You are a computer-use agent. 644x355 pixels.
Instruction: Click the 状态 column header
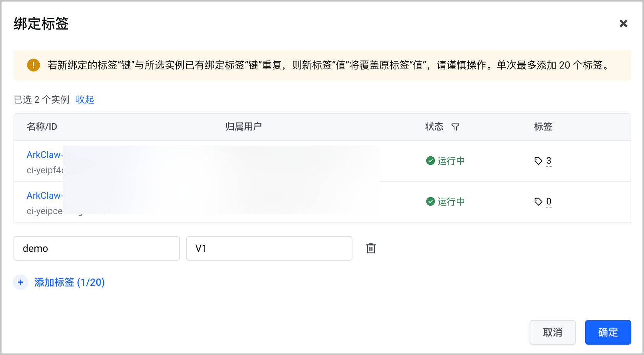(x=434, y=127)
